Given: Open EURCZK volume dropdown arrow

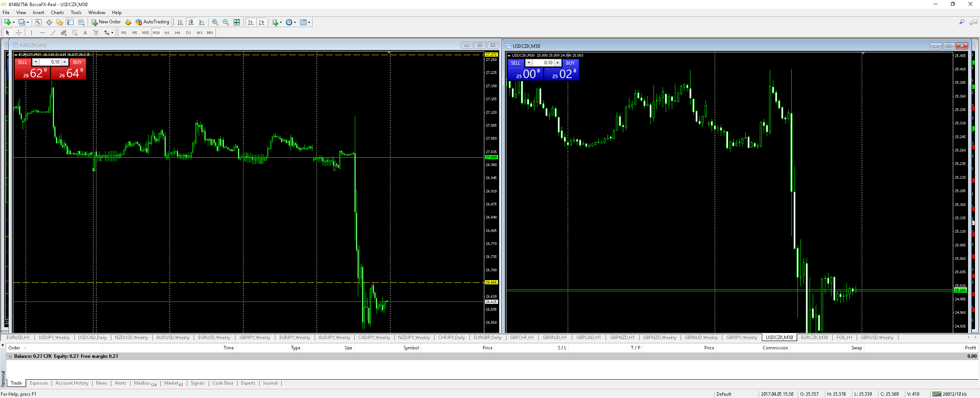Looking at the screenshot, I should (36, 62).
